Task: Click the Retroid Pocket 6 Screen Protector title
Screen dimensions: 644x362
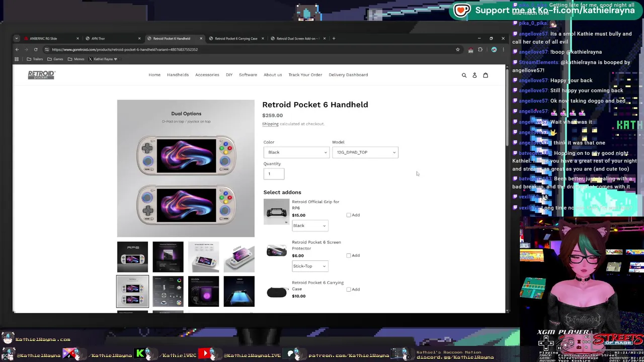Action: coord(316,245)
